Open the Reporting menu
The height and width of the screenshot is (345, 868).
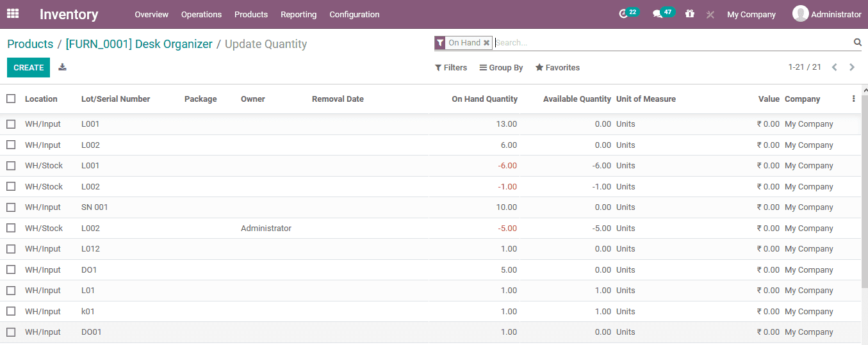(x=299, y=14)
